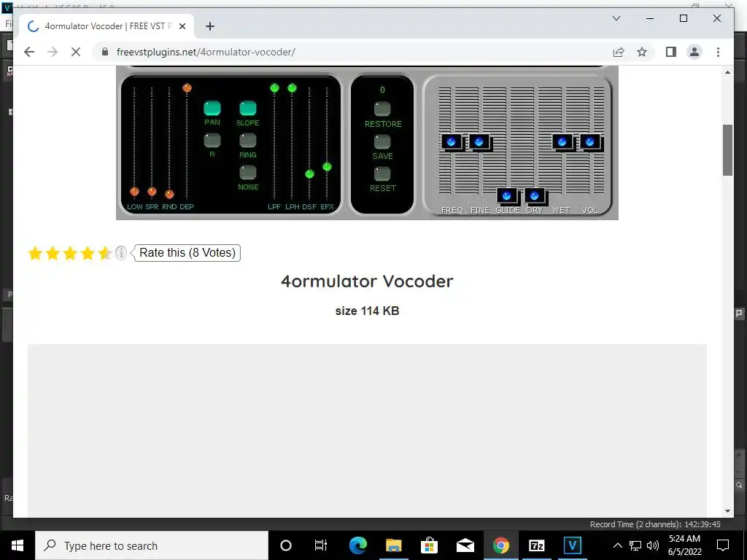The image size is (747, 560).
Task: Click the taskbar search box
Action: (x=152, y=545)
